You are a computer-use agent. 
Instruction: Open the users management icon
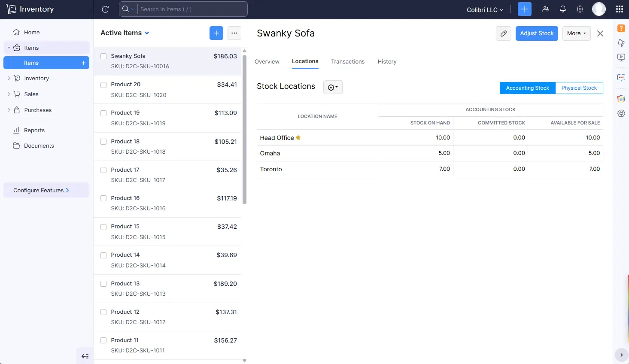coord(545,9)
